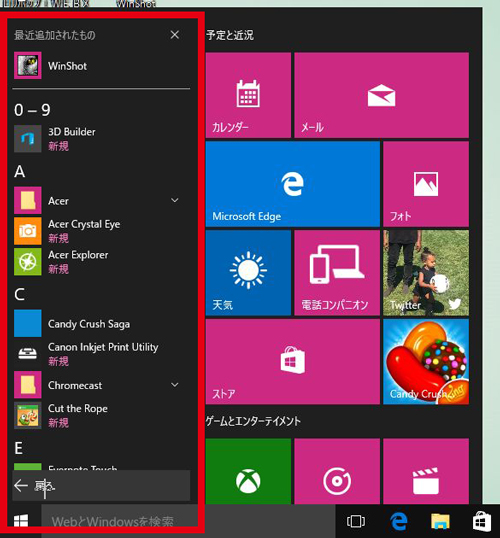Jump using the 0 – 9 header

[32, 110]
